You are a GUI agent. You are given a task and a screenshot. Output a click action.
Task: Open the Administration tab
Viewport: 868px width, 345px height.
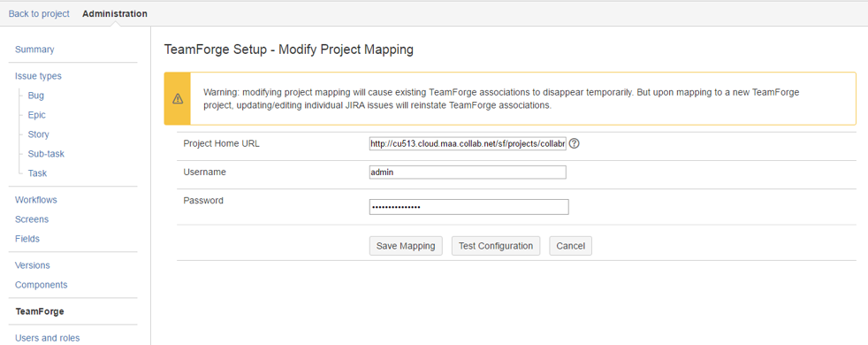pyautogui.click(x=115, y=14)
